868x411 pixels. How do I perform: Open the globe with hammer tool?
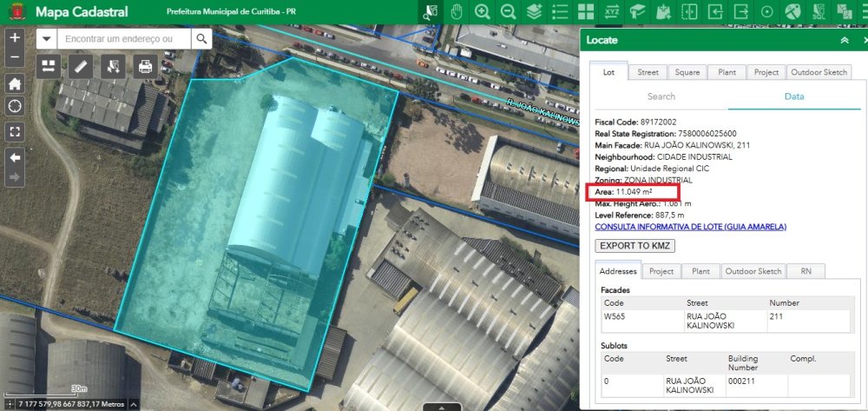tap(792, 12)
